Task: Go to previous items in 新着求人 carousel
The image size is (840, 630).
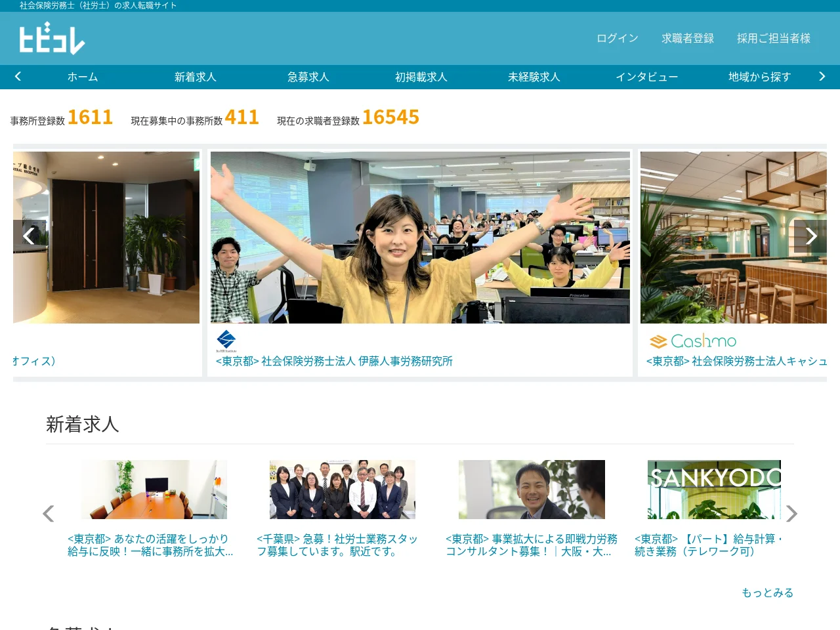Action: click(x=48, y=513)
